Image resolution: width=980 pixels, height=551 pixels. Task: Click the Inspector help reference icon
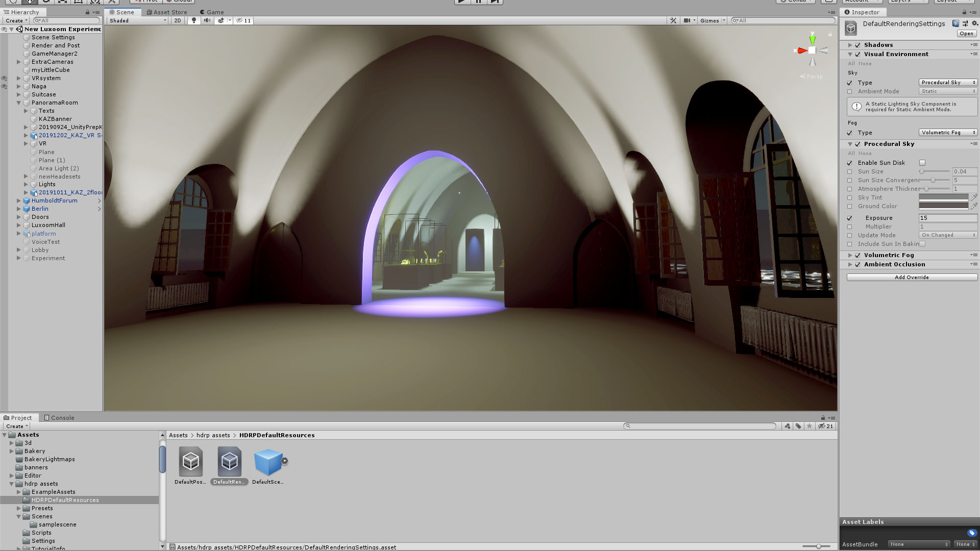click(x=955, y=23)
